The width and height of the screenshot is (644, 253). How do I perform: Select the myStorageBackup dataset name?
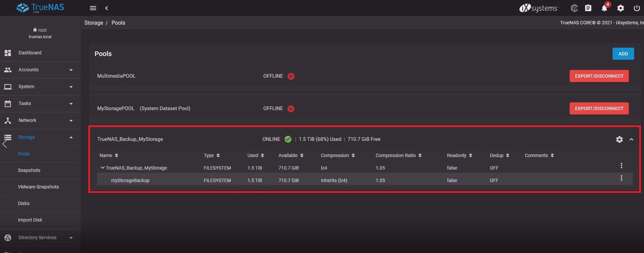(x=130, y=180)
